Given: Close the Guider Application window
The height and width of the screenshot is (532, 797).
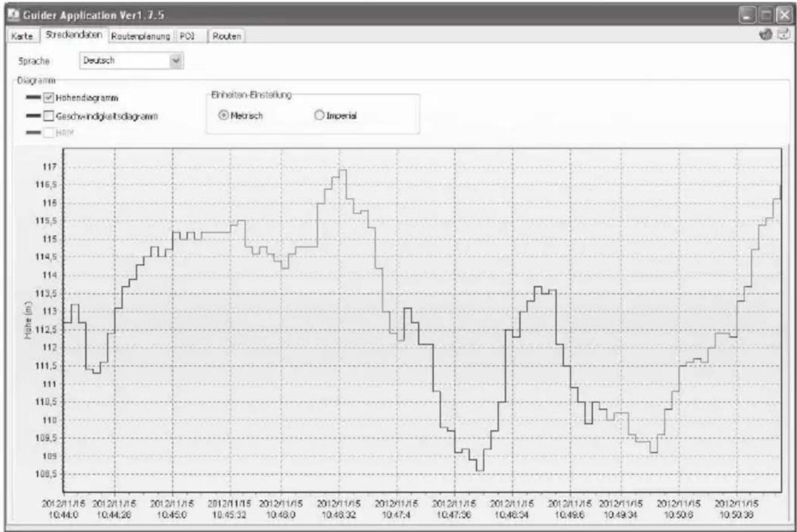Looking at the screenshot, I should pos(784,15).
